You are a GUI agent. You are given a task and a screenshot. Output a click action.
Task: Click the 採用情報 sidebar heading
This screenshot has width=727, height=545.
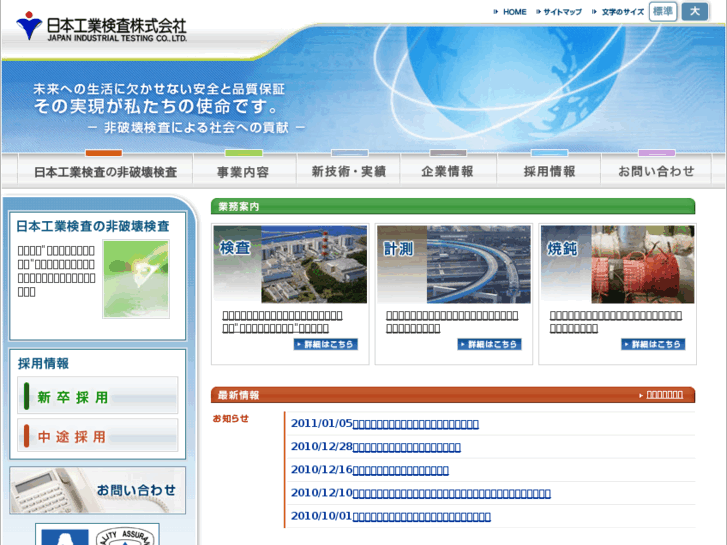point(43,364)
